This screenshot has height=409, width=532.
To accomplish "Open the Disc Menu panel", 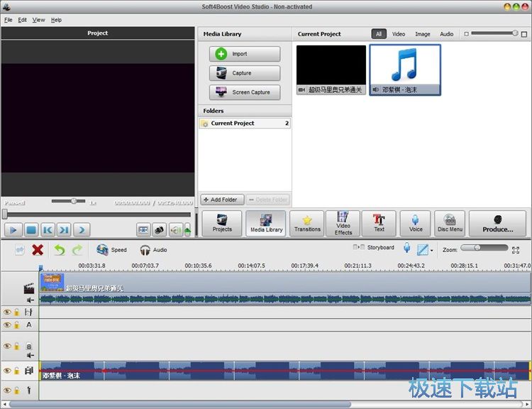I will (450, 223).
